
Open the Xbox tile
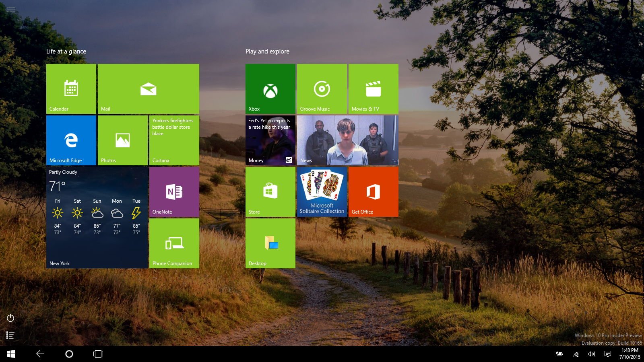270,89
